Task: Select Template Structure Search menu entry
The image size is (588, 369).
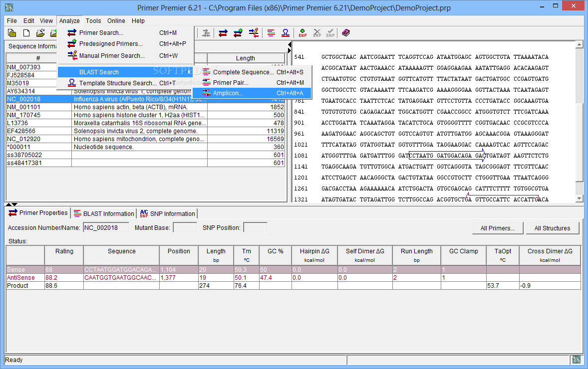Action: [125, 83]
